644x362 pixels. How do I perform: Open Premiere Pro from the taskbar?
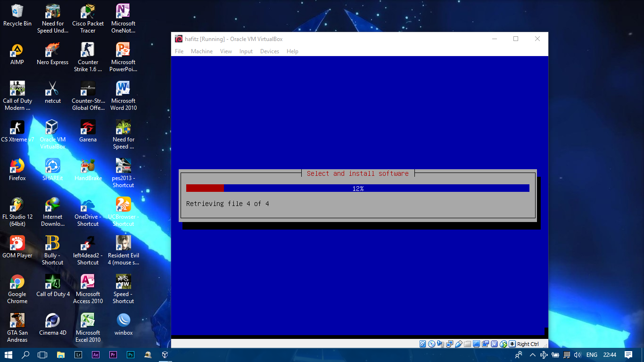pyautogui.click(x=113, y=355)
